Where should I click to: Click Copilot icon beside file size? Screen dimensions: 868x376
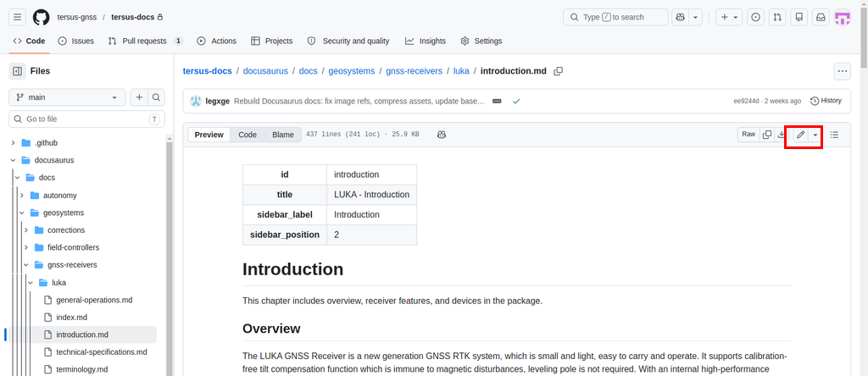(441, 135)
